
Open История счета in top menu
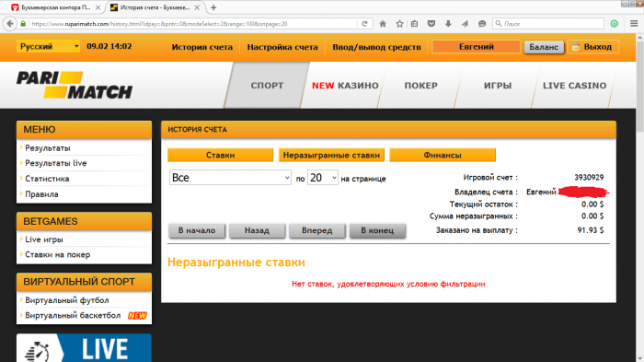click(x=201, y=47)
